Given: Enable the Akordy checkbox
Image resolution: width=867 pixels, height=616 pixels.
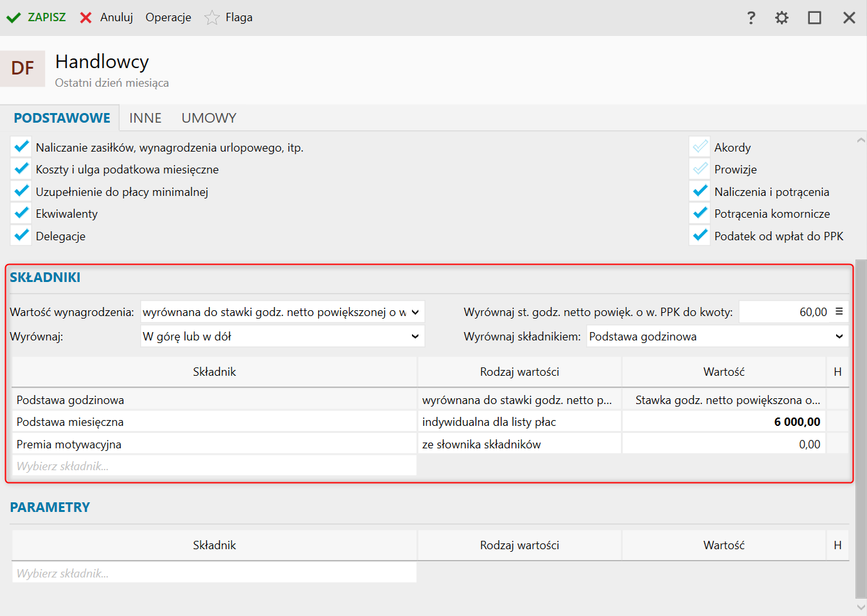Looking at the screenshot, I should (x=700, y=147).
